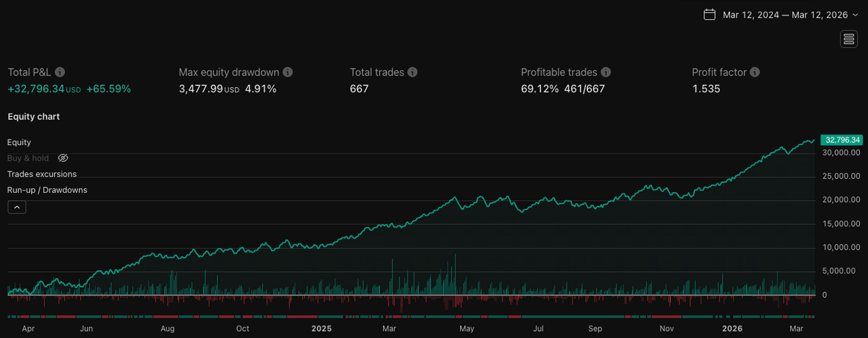Click the 20,000.00 label on price axis
The image size is (868, 338).
[x=841, y=200]
